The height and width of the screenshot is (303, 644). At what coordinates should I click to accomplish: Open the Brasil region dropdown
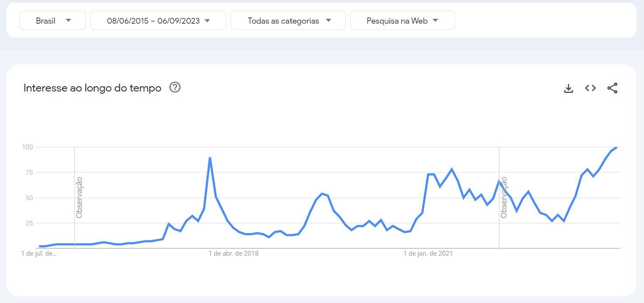pyautogui.click(x=53, y=21)
